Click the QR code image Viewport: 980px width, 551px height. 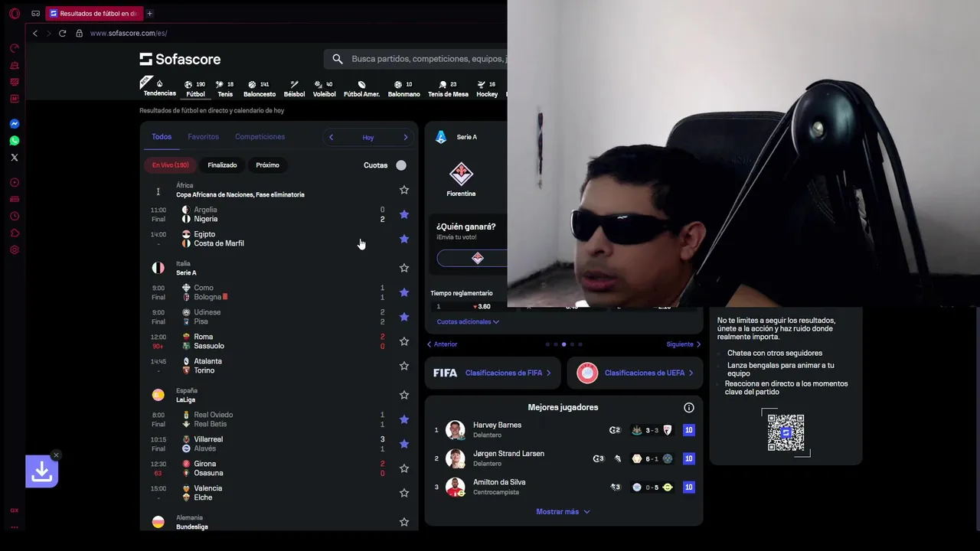pos(786,433)
